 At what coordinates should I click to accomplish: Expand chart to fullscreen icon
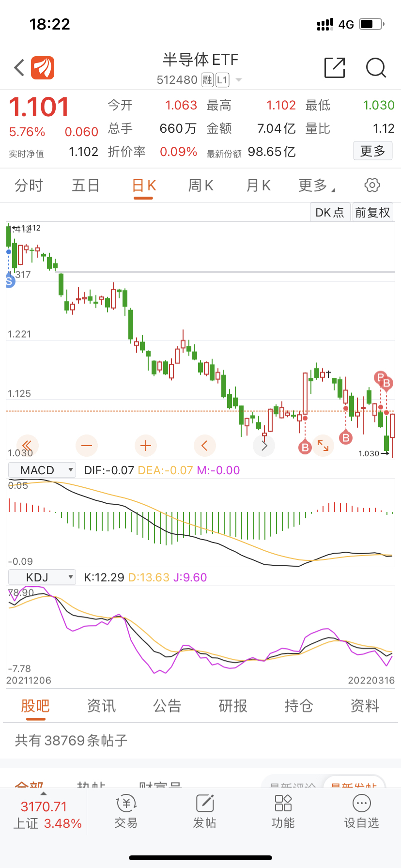point(323,446)
